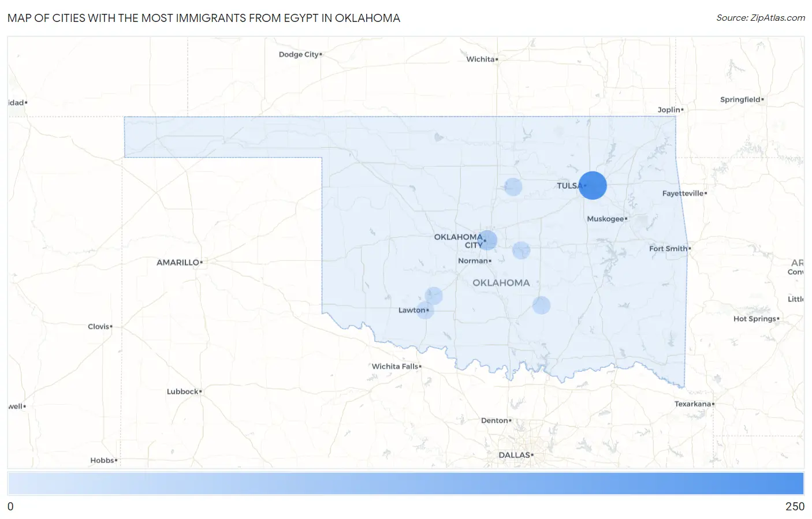
Task: Click the Springfield city label
Action: 740,99
